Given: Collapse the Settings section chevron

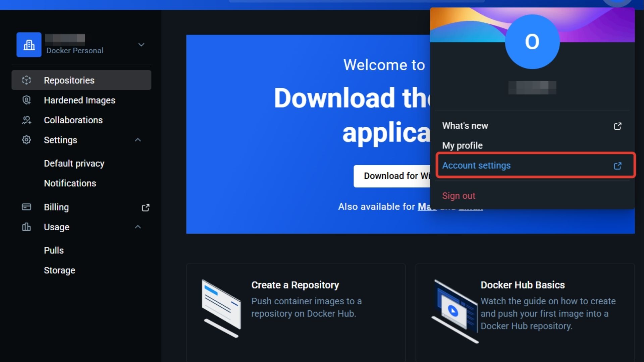Looking at the screenshot, I should [x=138, y=140].
